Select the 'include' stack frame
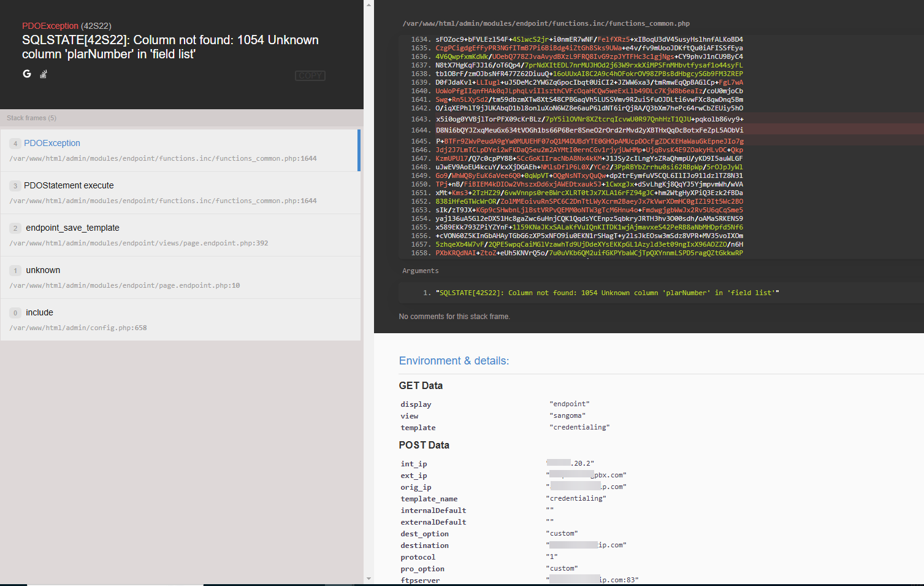 tap(39, 312)
